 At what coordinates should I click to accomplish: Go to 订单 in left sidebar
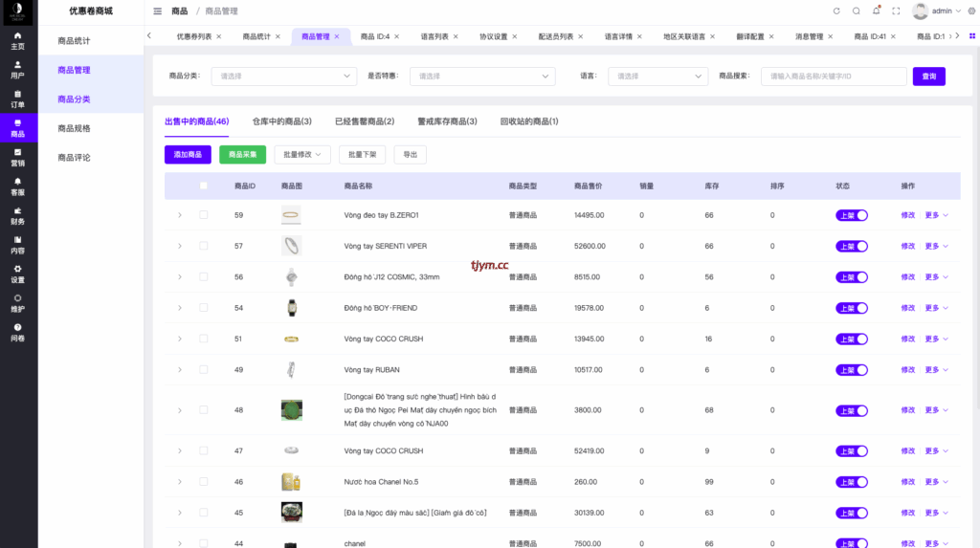tap(18, 99)
